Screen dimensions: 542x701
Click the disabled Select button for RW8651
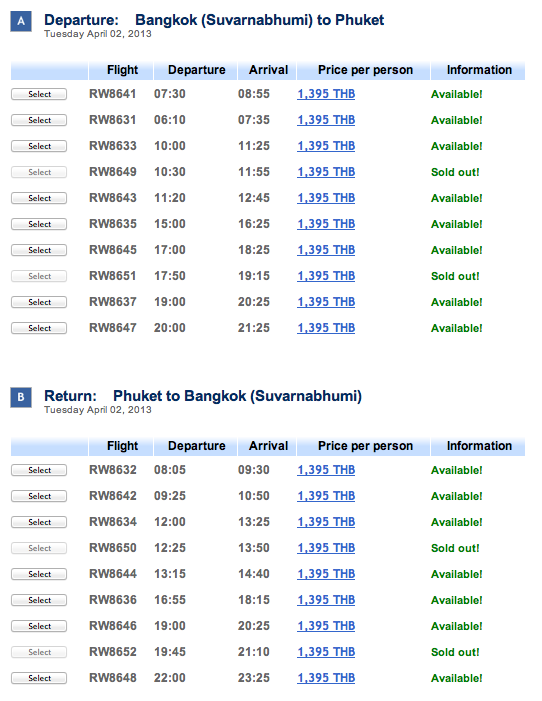pos(39,276)
